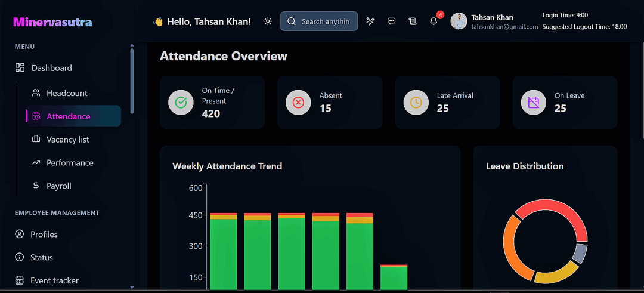Click the 150 axis label on chart
Screen dimensions: 644x293
196,277
